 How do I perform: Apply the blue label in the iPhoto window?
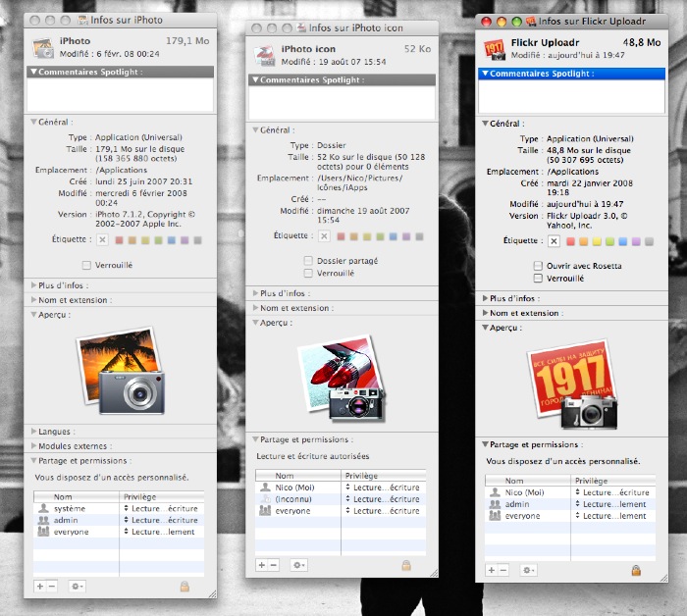point(172,240)
